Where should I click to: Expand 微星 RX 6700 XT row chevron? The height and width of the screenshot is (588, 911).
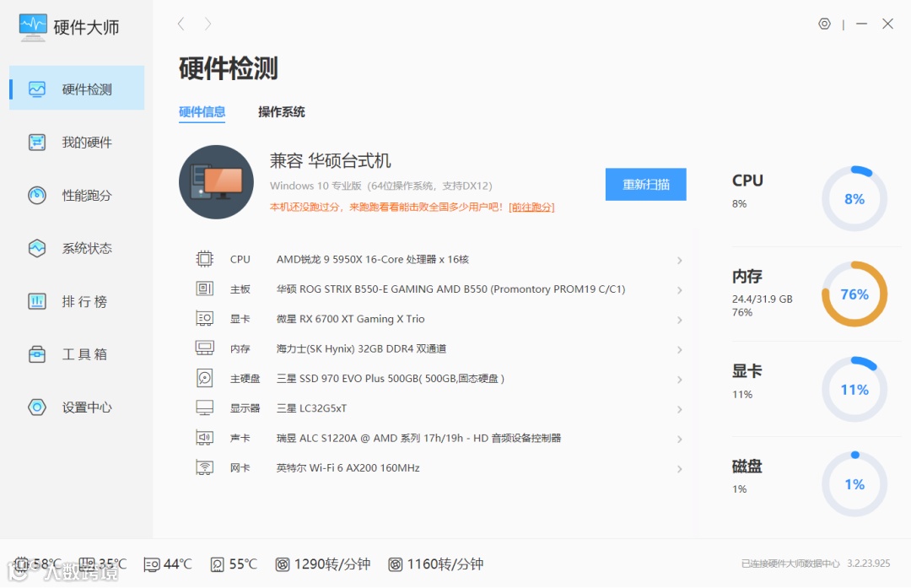pyautogui.click(x=679, y=320)
